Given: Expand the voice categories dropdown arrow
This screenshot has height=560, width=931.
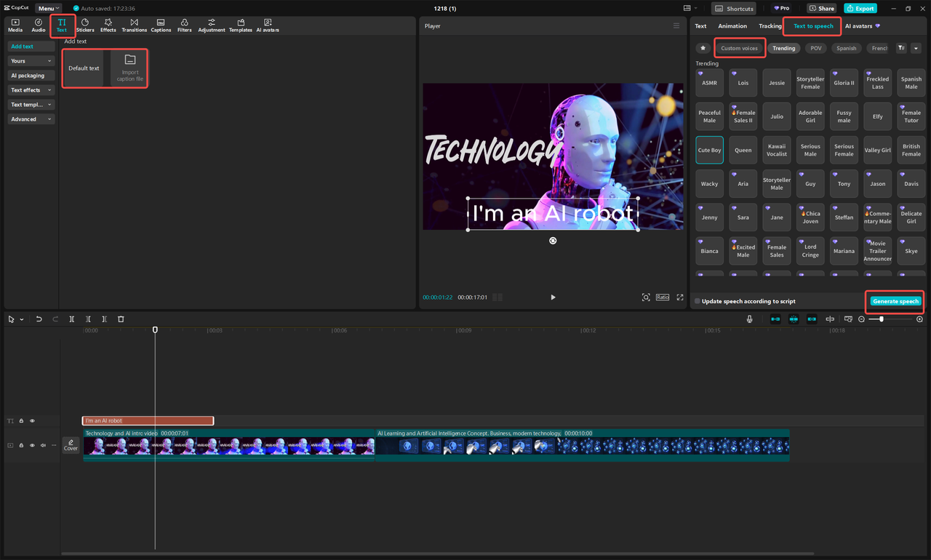Looking at the screenshot, I should tap(916, 48).
